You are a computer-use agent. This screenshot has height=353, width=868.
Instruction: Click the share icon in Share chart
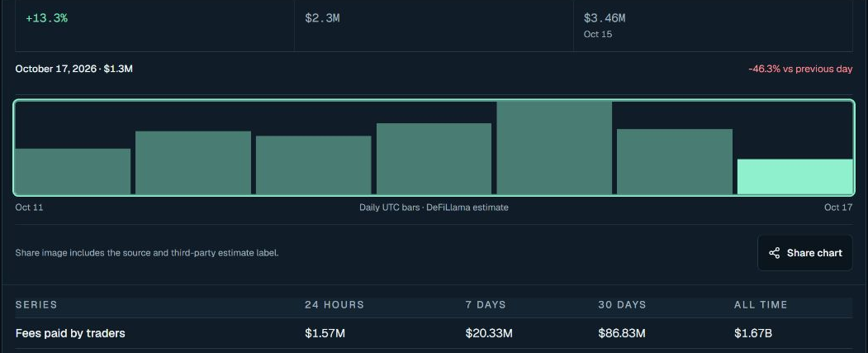point(775,253)
